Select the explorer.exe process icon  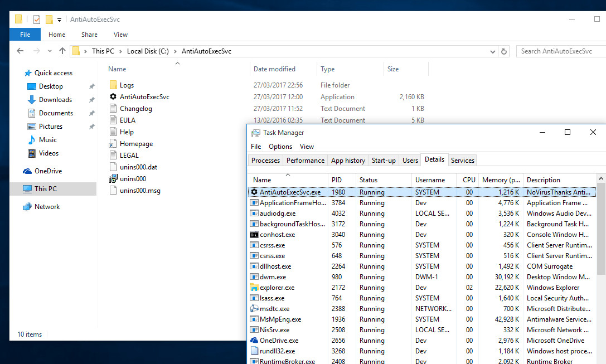[x=254, y=288]
